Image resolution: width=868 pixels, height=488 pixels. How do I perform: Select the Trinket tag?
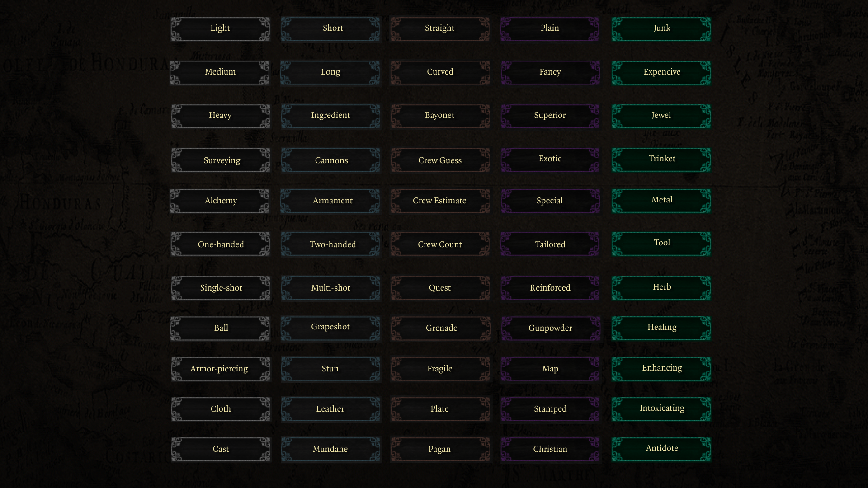pyautogui.click(x=661, y=160)
